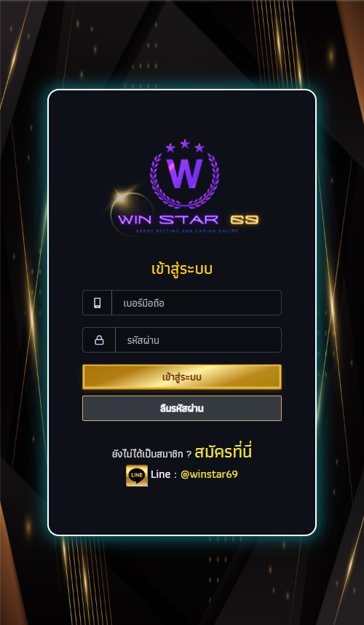Screen dimensions: 364x625
Task: Click the Sport Betting and Casino tagline
Action: [x=187, y=231]
